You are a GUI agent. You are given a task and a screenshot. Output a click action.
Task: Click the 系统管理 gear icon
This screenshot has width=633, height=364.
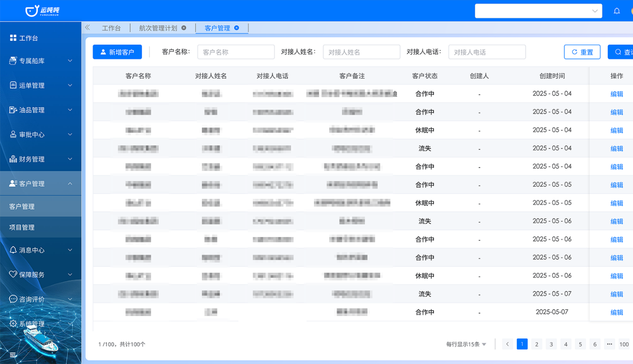(x=14, y=323)
